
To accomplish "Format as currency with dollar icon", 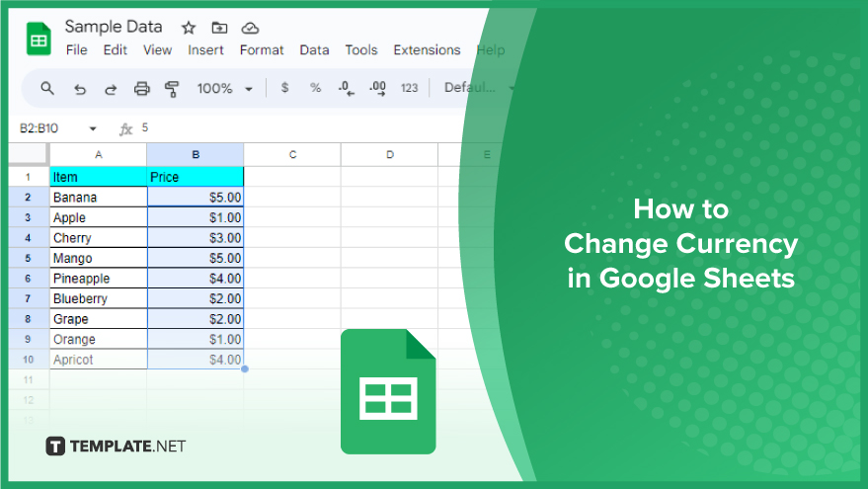I will (x=284, y=88).
